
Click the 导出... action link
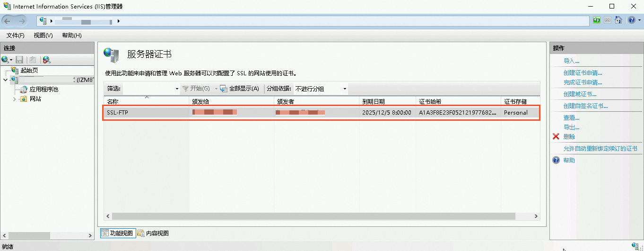(x=571, y=127)
